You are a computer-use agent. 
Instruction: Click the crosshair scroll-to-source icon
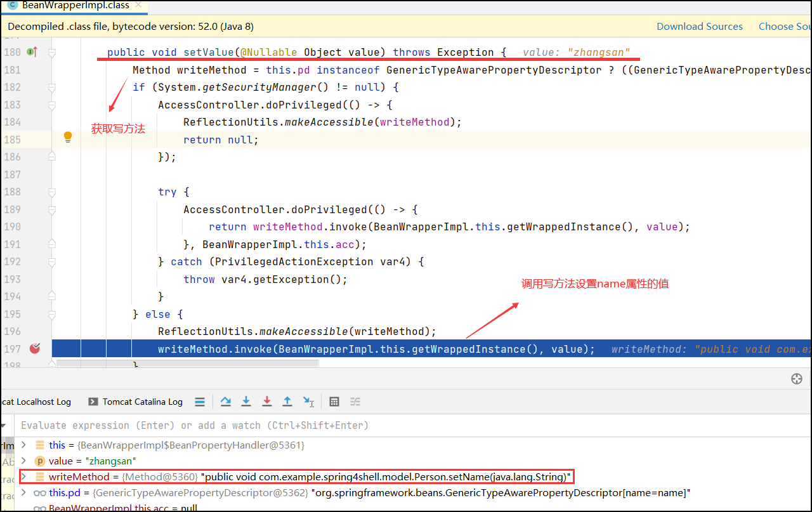point(797,379)
